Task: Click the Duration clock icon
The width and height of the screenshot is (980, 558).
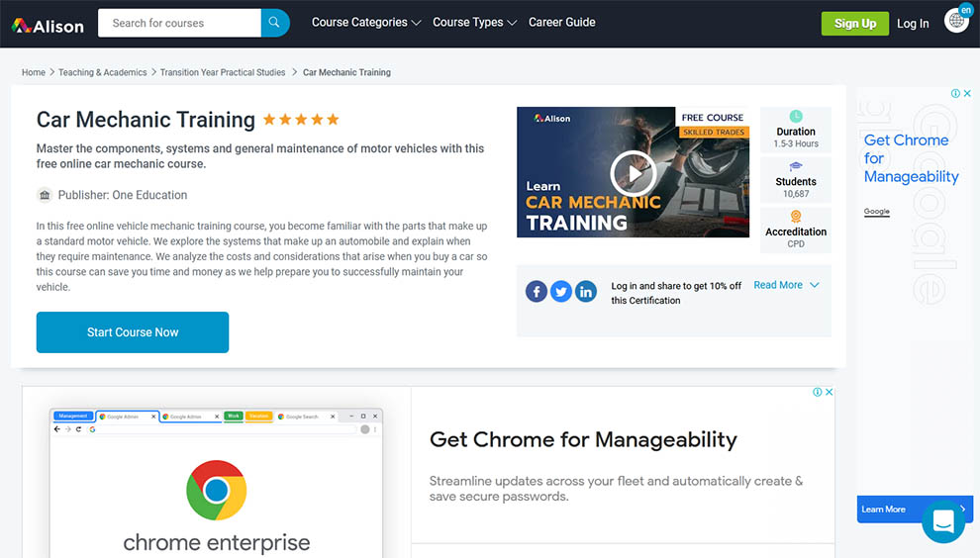Action: coord(796,116)
